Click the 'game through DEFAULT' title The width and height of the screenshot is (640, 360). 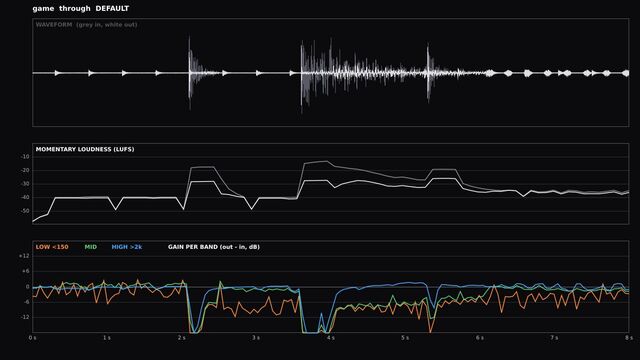(81, 8)
